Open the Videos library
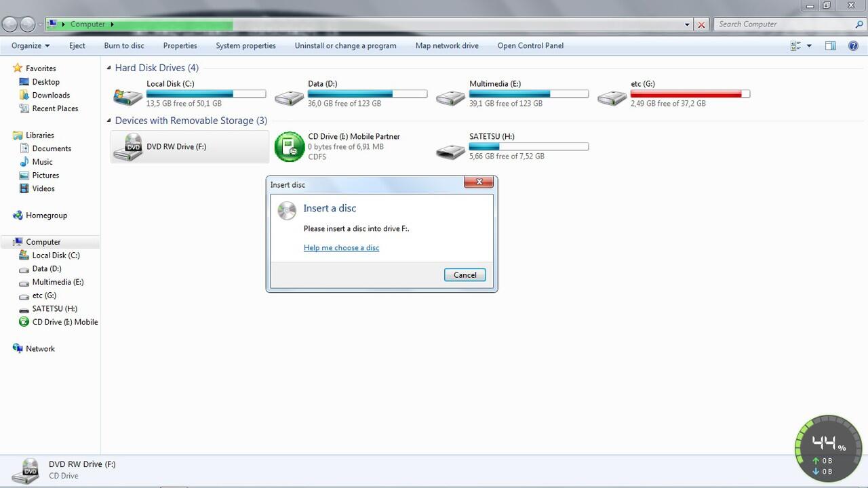Screen dimensions: 868x488 (x=43, y=188)
